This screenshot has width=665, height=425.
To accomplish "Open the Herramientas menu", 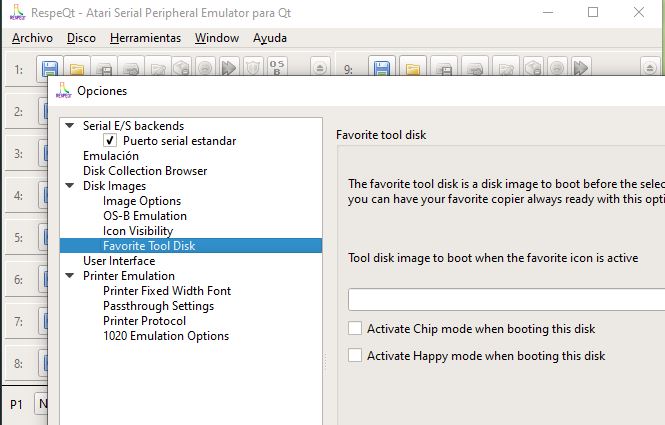I will point(145,38).
